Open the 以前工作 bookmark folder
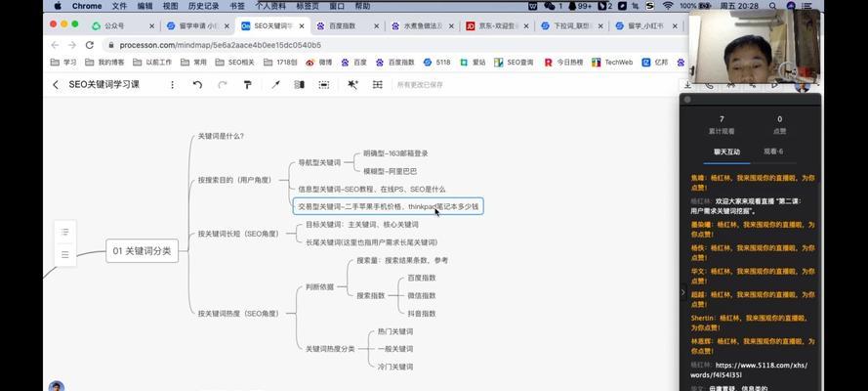The height and width of the screenshot is (391, 868). 152,63
